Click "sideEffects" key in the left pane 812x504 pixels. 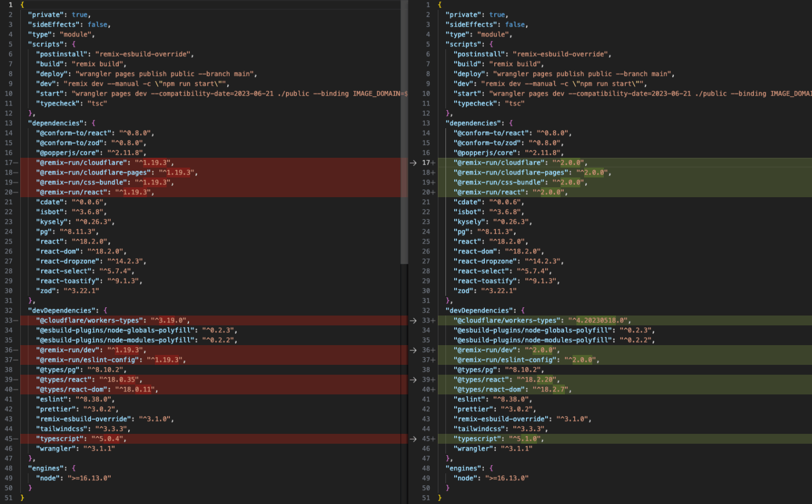point(54,25)
